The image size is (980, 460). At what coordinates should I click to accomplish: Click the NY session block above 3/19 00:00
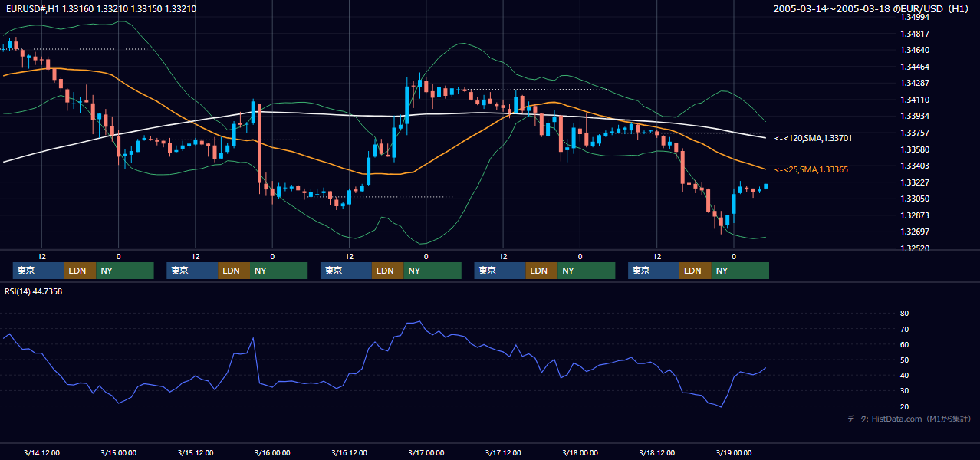click(x=740, y=271)
